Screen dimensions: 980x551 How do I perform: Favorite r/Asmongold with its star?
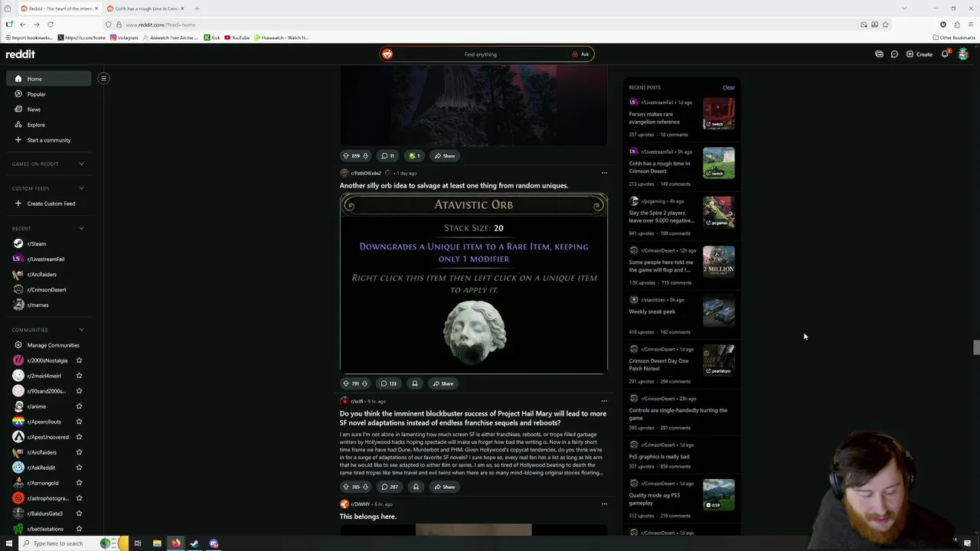pyautogui.click(x=79, y=483)
